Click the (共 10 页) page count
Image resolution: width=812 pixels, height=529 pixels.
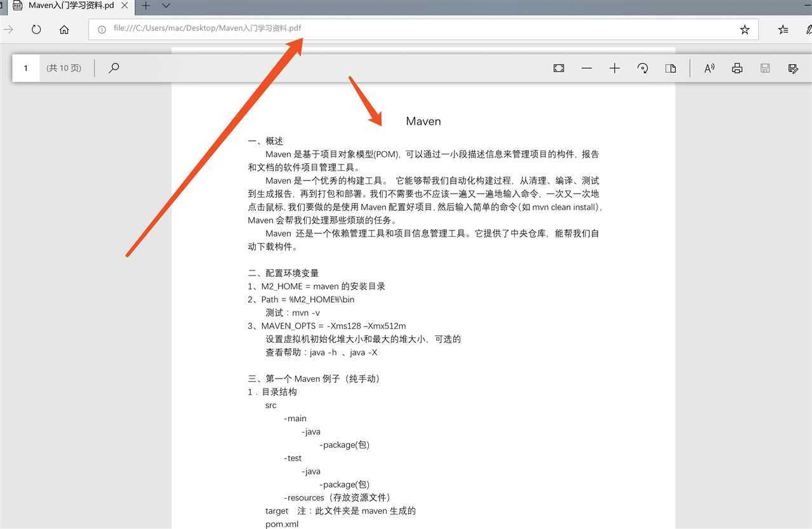click(63, 68)
